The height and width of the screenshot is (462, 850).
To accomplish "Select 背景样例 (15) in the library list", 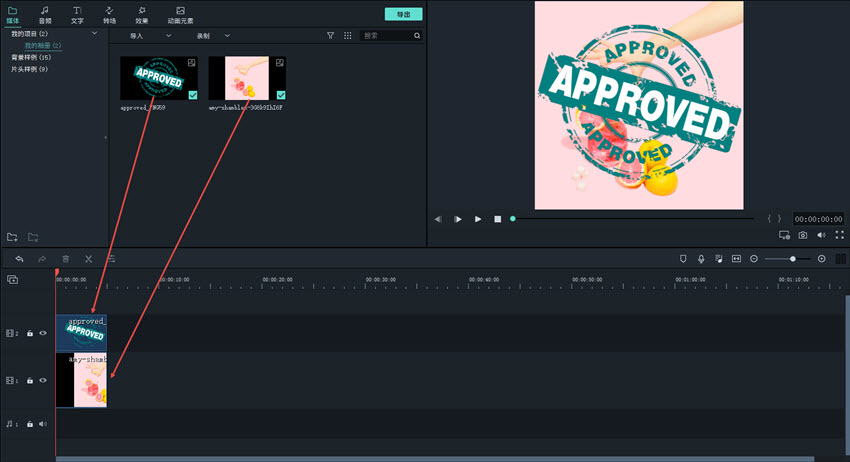I will click(31, 57).
